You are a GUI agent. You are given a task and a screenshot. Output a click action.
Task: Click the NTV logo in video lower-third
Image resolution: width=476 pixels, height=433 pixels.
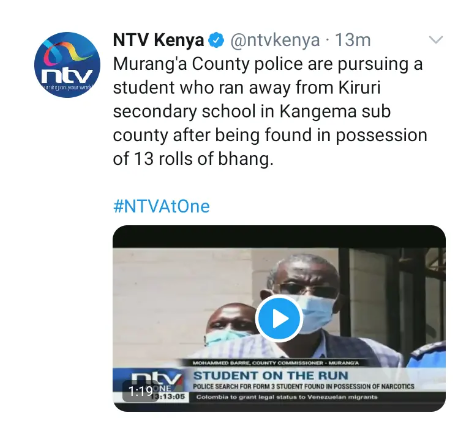[157, 379]
